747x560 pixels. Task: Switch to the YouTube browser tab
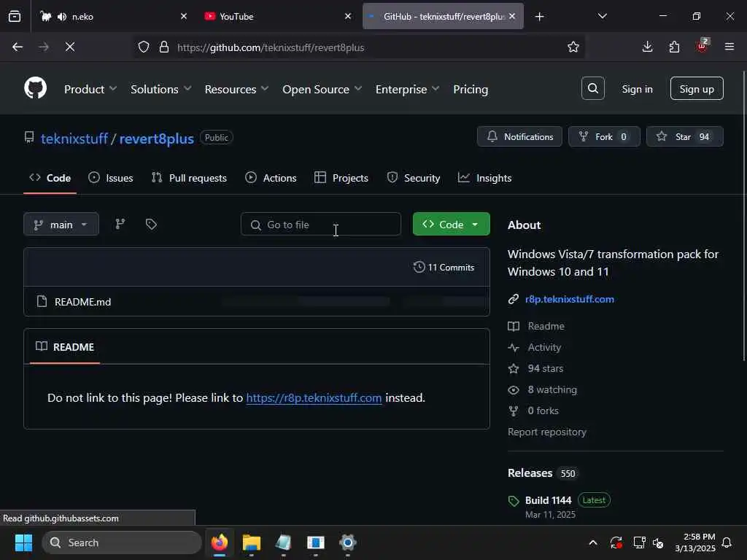(278, 17)
